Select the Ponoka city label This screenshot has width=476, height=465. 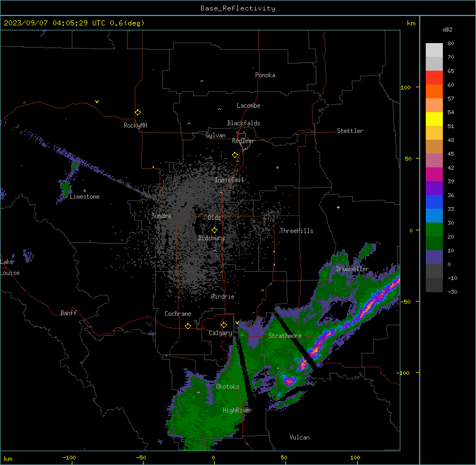265,75
